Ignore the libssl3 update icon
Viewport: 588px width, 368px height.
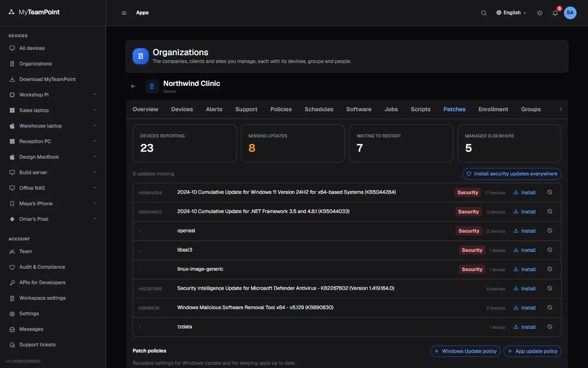(550, 250)
